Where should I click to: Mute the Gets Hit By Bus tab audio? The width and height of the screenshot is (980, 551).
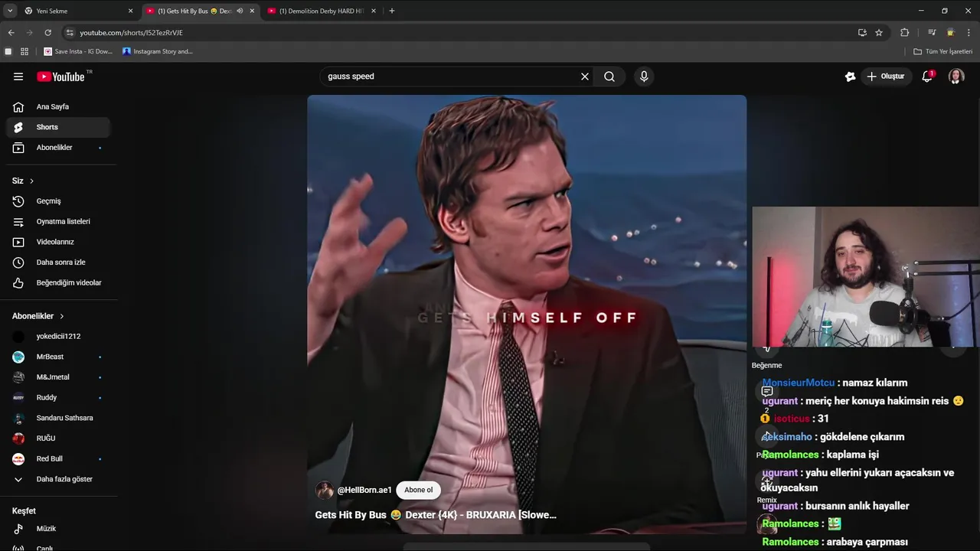240,11
